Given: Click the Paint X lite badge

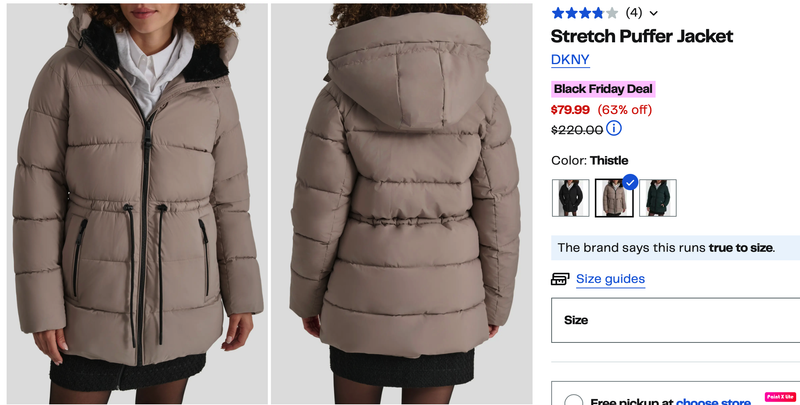Looking at the screenshot, I should [781, 397].
